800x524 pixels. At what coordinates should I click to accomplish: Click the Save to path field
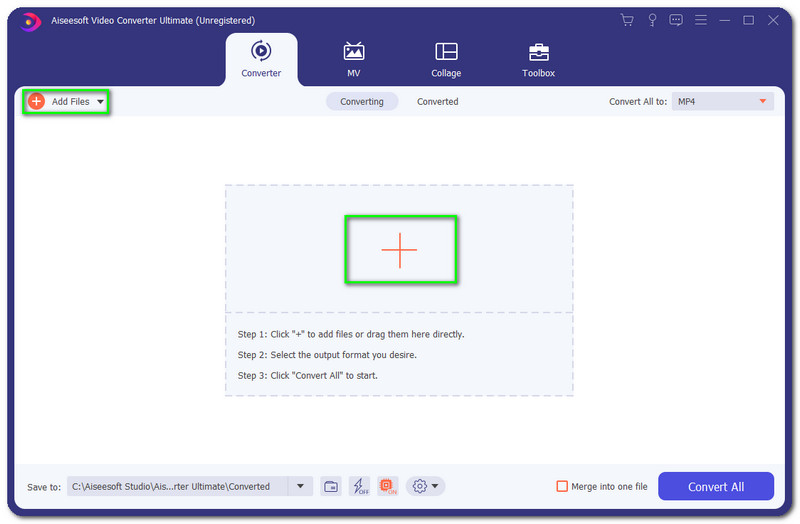tap(177, 487)
